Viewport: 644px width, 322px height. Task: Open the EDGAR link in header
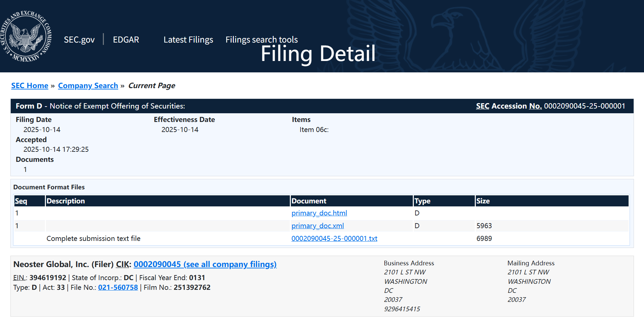pos(126,40)
